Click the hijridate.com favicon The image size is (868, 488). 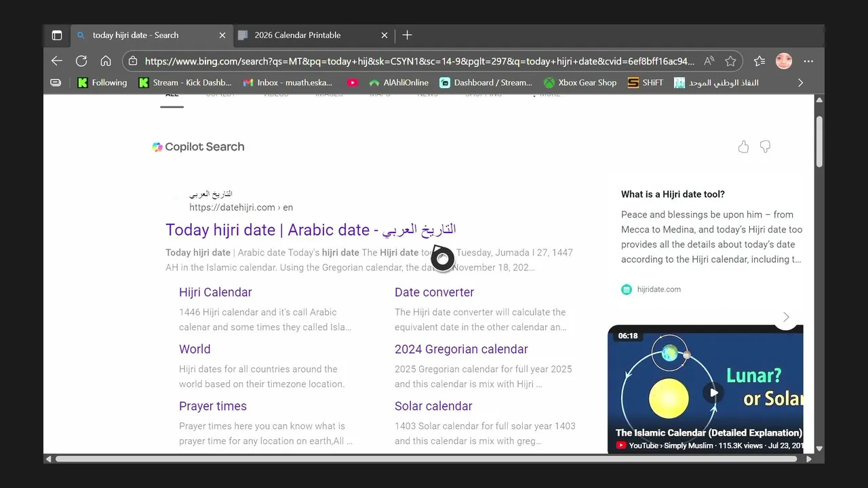(x=627, y=289)
